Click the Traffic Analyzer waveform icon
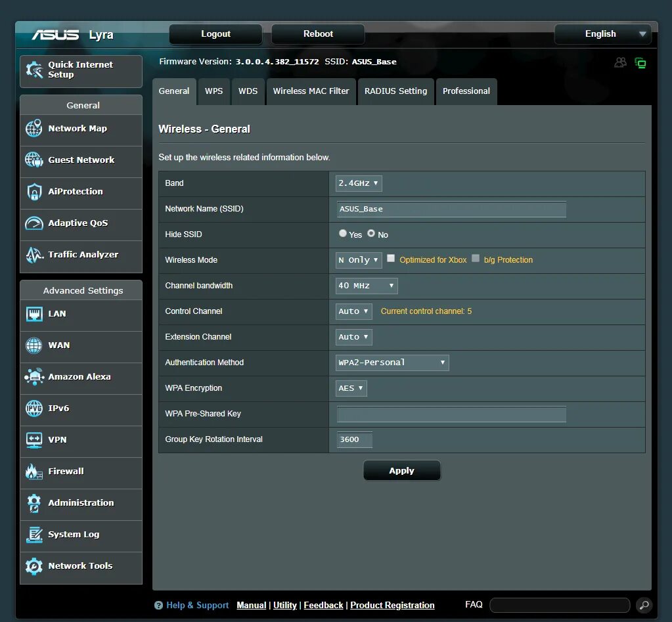672x622 pixels. (34, 254)
